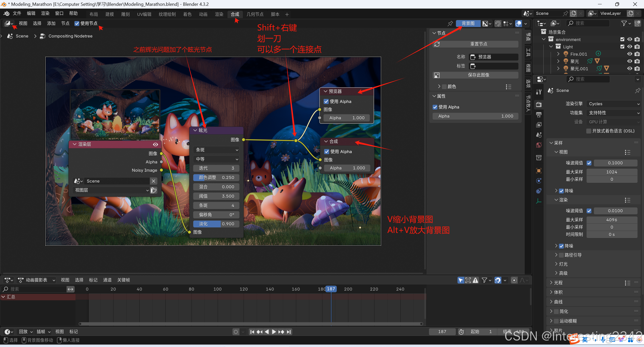Toggle the 背景图 backdrop button
The width and height of the screenshot is (644, 347).
coord(468,23)
